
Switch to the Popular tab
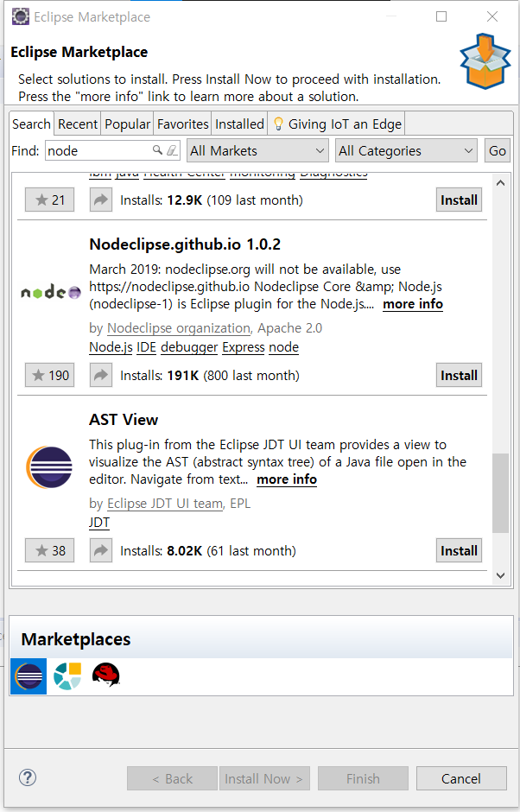coord(128,124)
